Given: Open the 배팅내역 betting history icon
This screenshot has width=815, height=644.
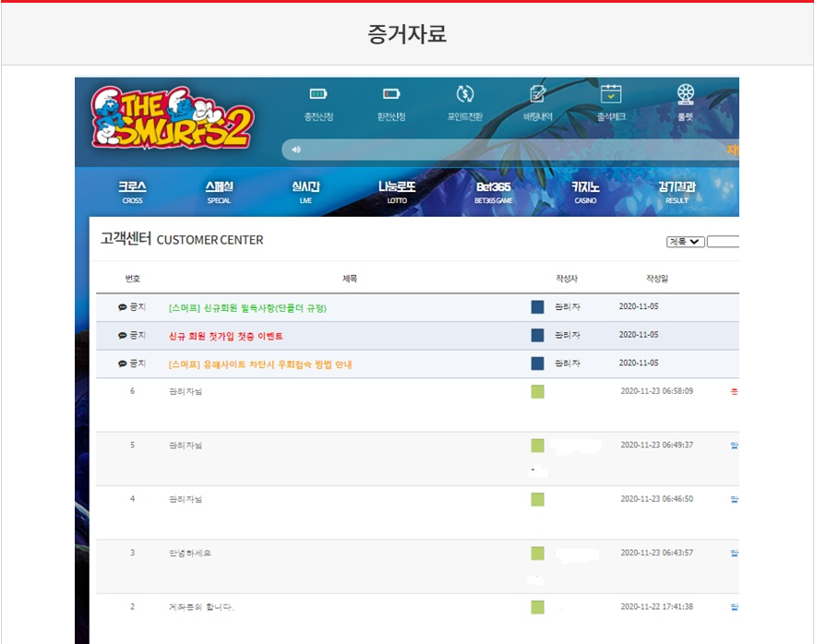Looking at the screenshot, I should click(537, 94).
